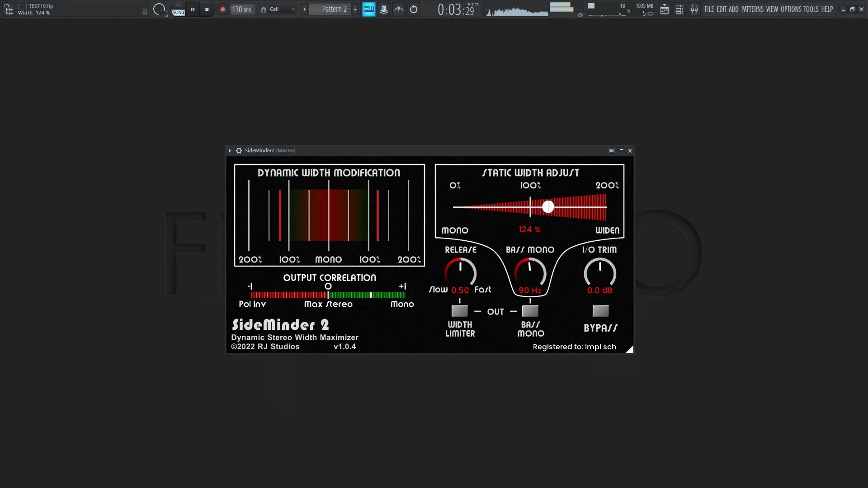Click the tempo display showing 130.000

[x=242, y=9]
